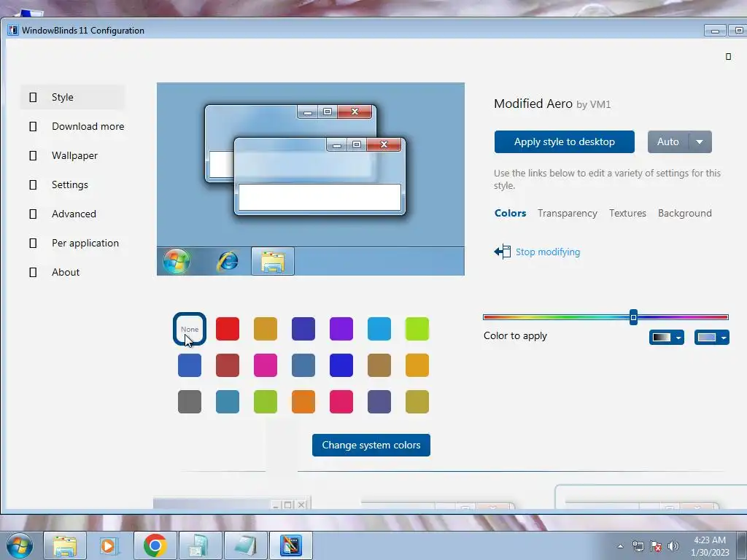This screenshot has height=560, width=747.
Task: Select the magenta pink swatch
Action: click(x=266, y=365)
